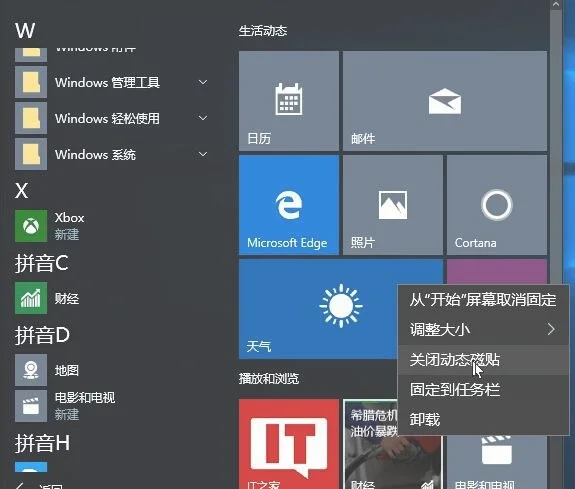Screen dimensions: 575x489
Task: Click the scroll-up arrow of tile scrollbar
Action: click(x=556, y=4)
